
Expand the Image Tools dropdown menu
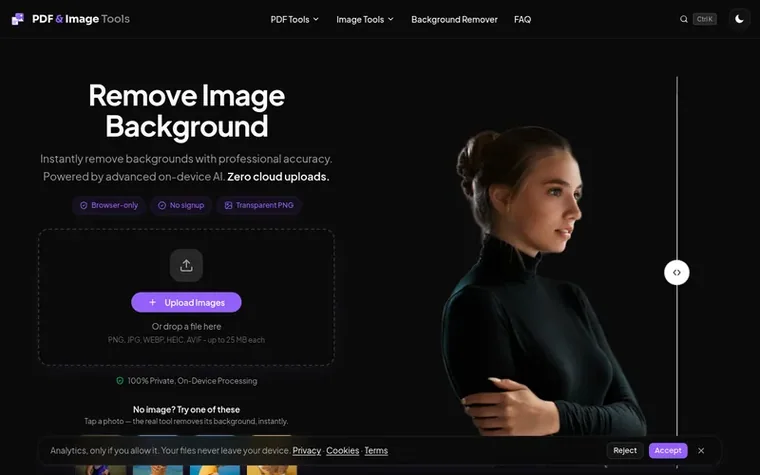[x=365, y=19]
